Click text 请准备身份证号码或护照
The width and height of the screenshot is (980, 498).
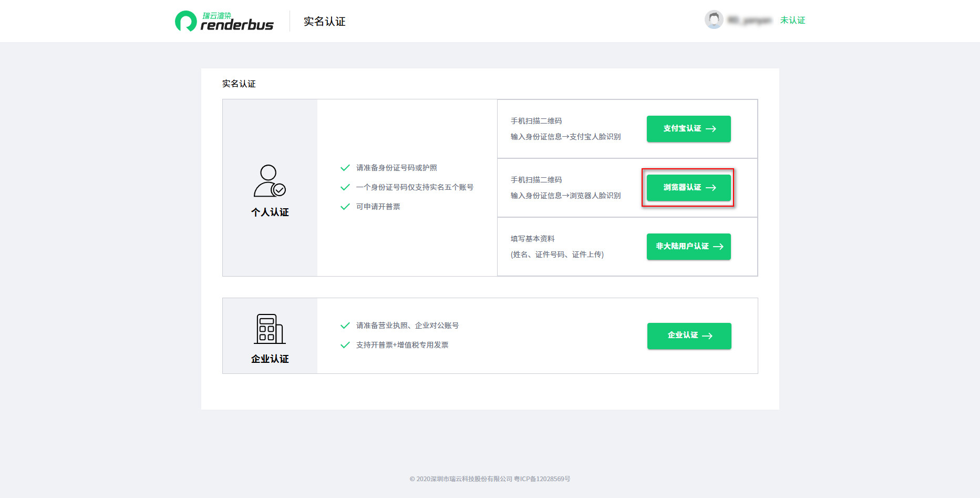(x=397, y=168)
